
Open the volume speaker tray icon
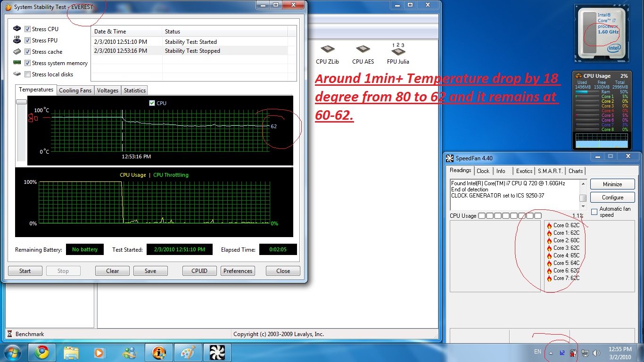[x=596, y=353]
